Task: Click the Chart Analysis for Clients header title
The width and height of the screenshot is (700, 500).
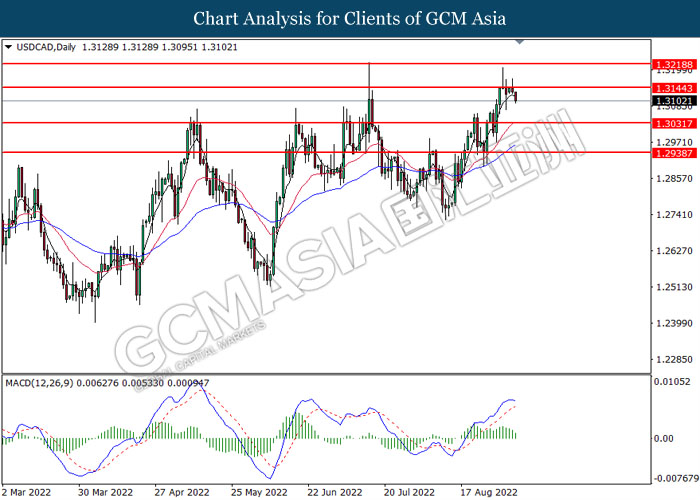Action: click(x=350, y=18)
